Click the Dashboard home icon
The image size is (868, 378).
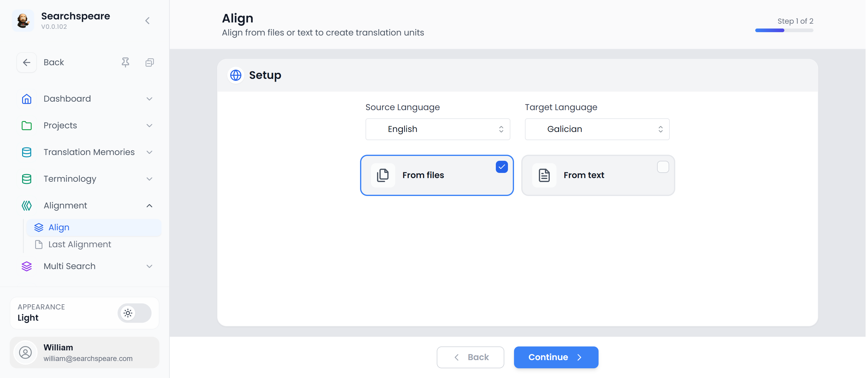coord(27,99)
